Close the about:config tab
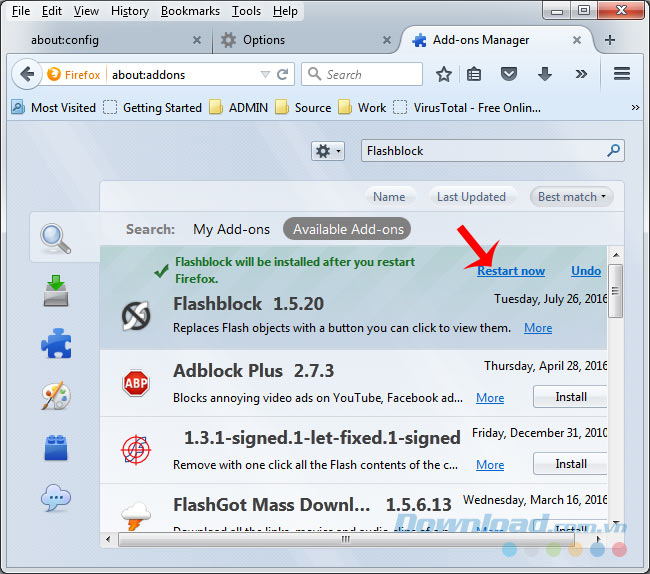This screenshot has height=574, width=650. tap(197, 40)
